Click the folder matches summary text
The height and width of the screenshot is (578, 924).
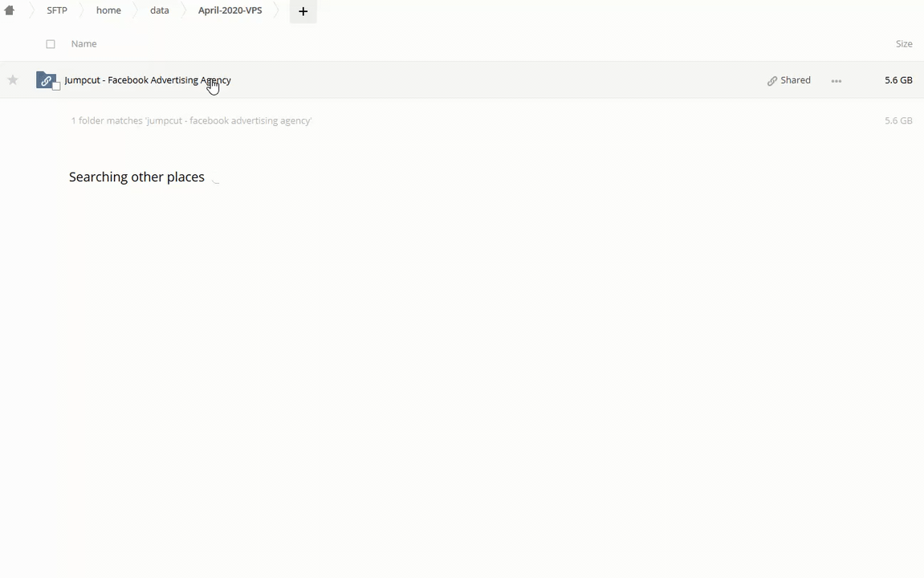[x=192, y=120]
